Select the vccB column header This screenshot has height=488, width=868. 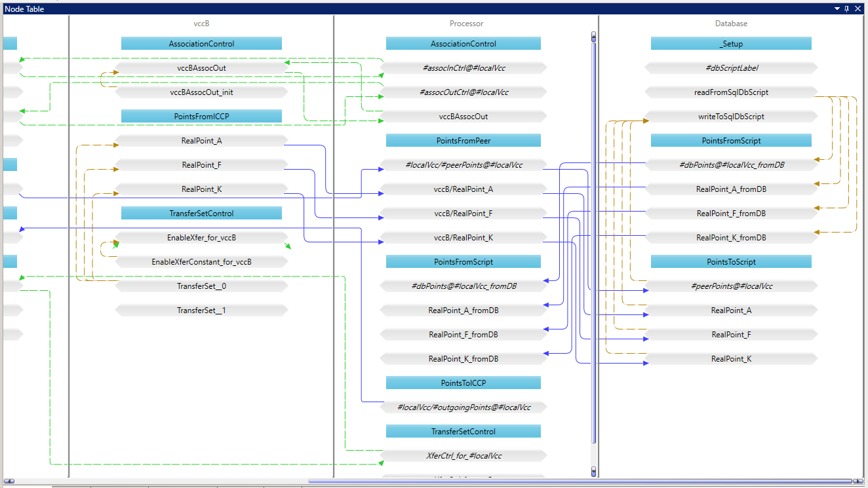(201, 23)
